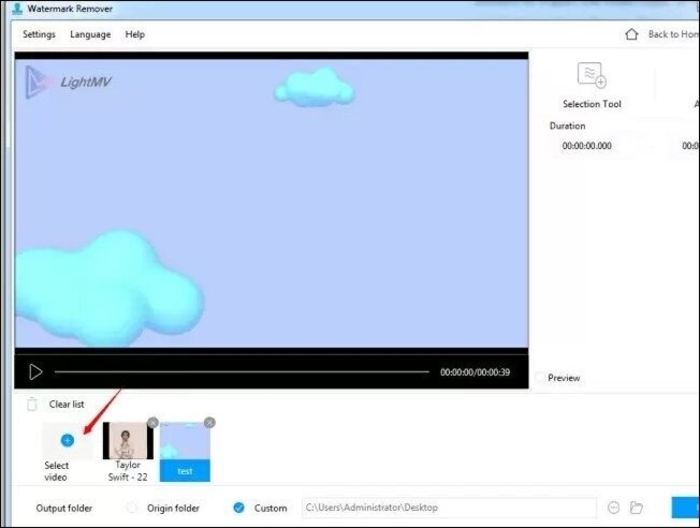Enable the Preview checkbox
700x528 pixels.
coord(540,378)
